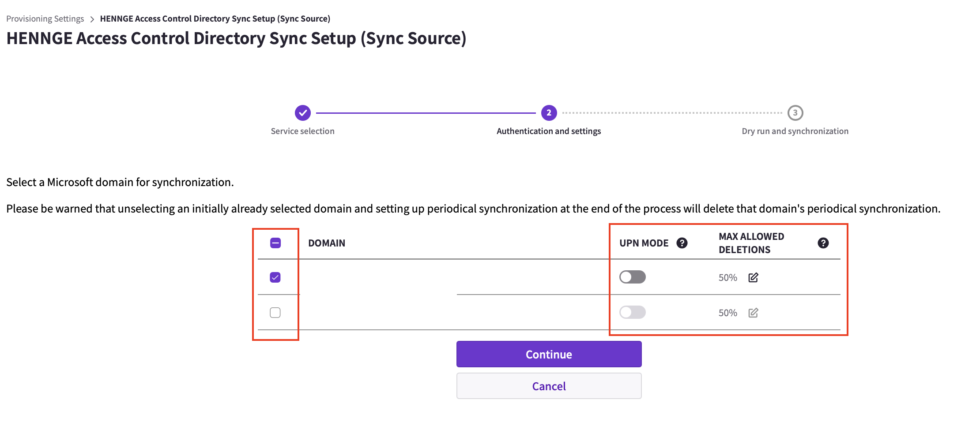Click the Continue button

point(549,354)
